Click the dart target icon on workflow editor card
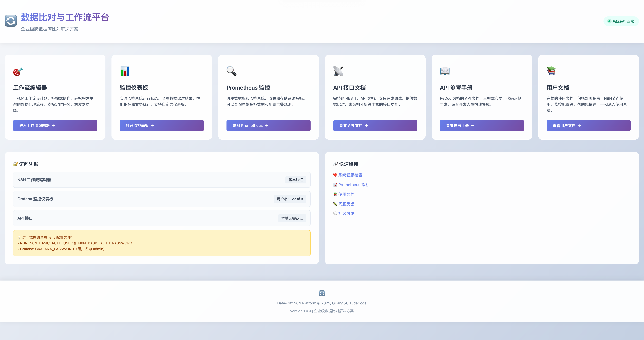644x340 pixels. [x=18, y=71]
